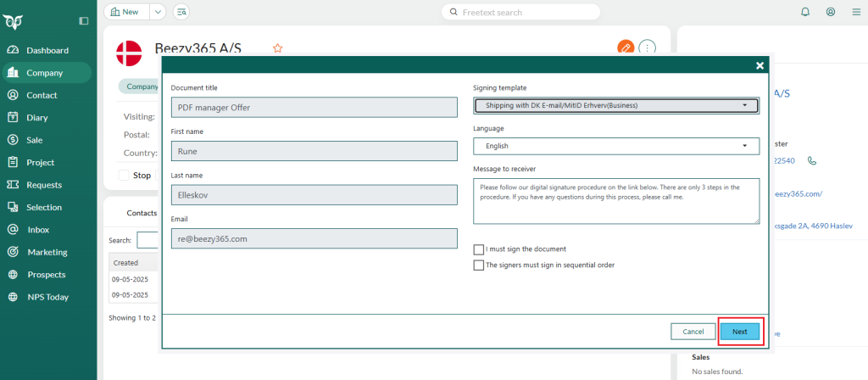Open the Company section in sidebar
868x380 pixels.
click(x=47, y=73)
